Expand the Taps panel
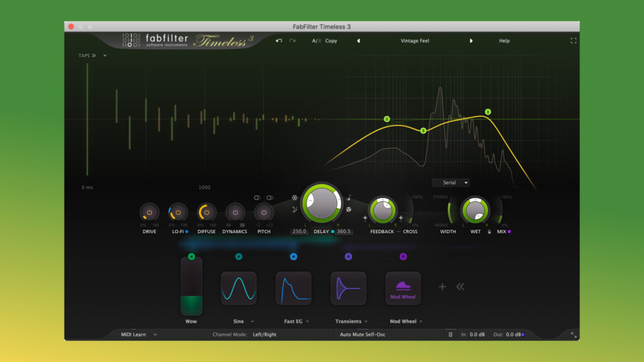 coord(87,55)
